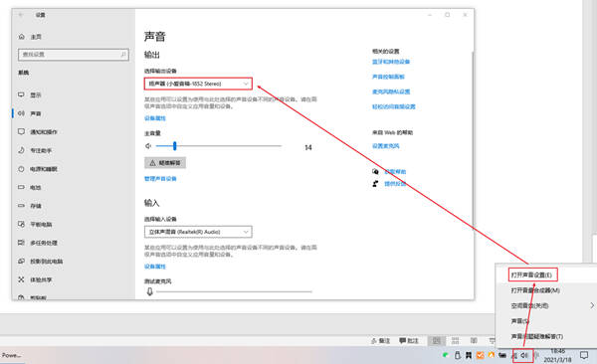
Task: Open Focus assist (专注助手) moon icon
Action: point(21,150)
